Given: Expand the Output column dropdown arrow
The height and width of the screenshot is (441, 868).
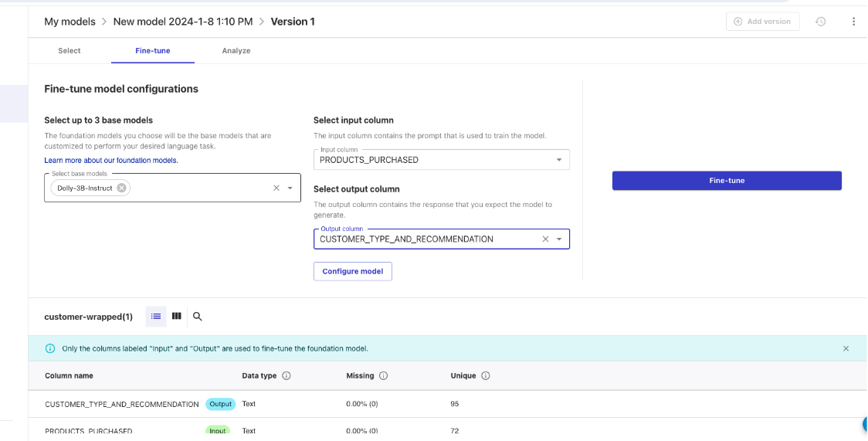Looking at the screenshot, I should (559, 239).
